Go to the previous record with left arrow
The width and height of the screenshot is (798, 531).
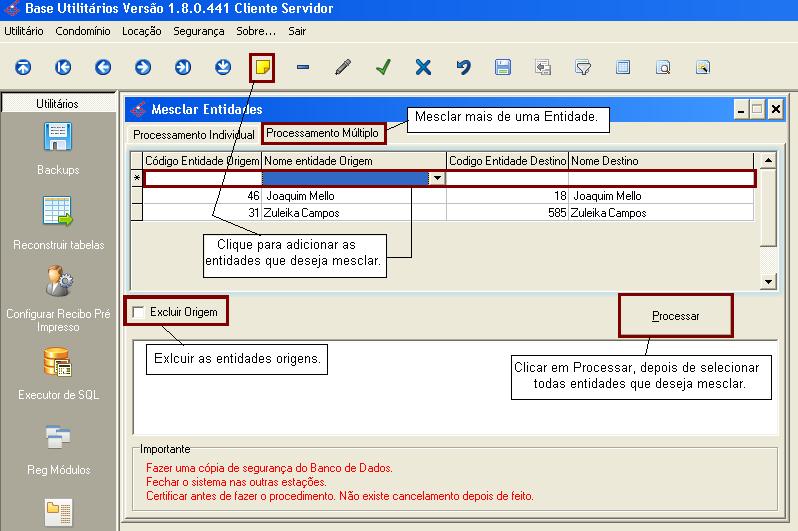click(x=103, y=67)
